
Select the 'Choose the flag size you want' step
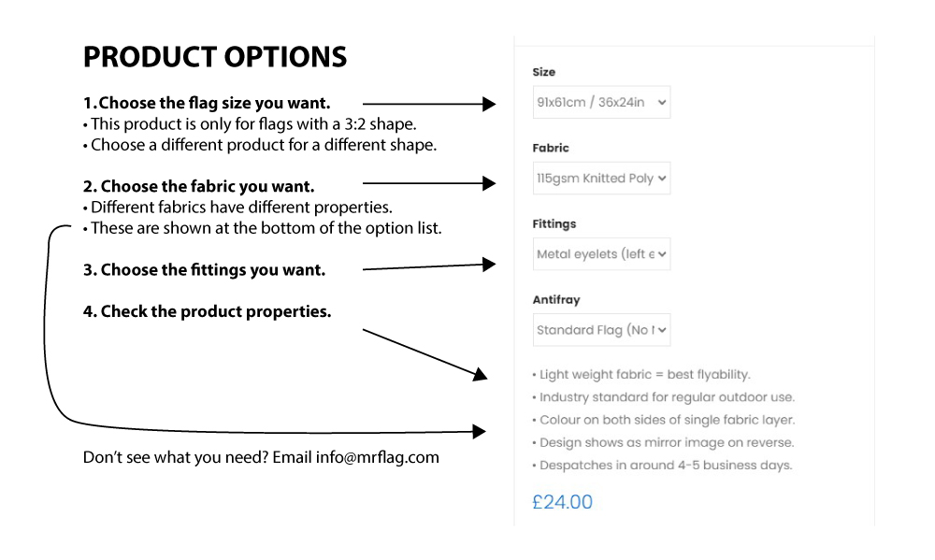207,103
